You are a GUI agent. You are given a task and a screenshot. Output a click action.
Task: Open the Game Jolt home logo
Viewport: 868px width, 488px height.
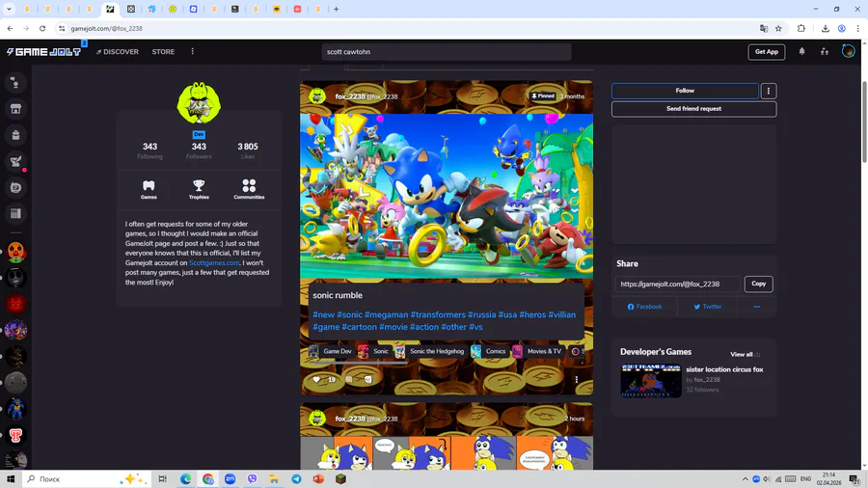click(x=43, y=51)
